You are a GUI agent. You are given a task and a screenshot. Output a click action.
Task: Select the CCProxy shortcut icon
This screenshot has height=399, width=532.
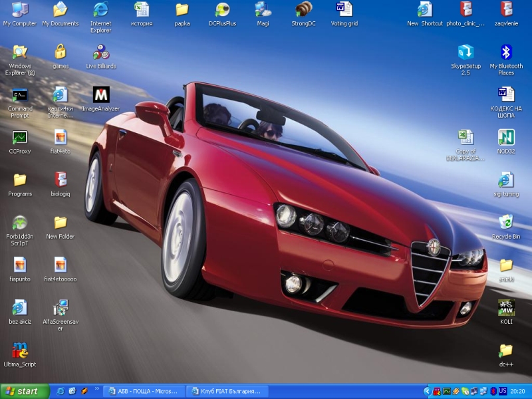tap(20, 138)
